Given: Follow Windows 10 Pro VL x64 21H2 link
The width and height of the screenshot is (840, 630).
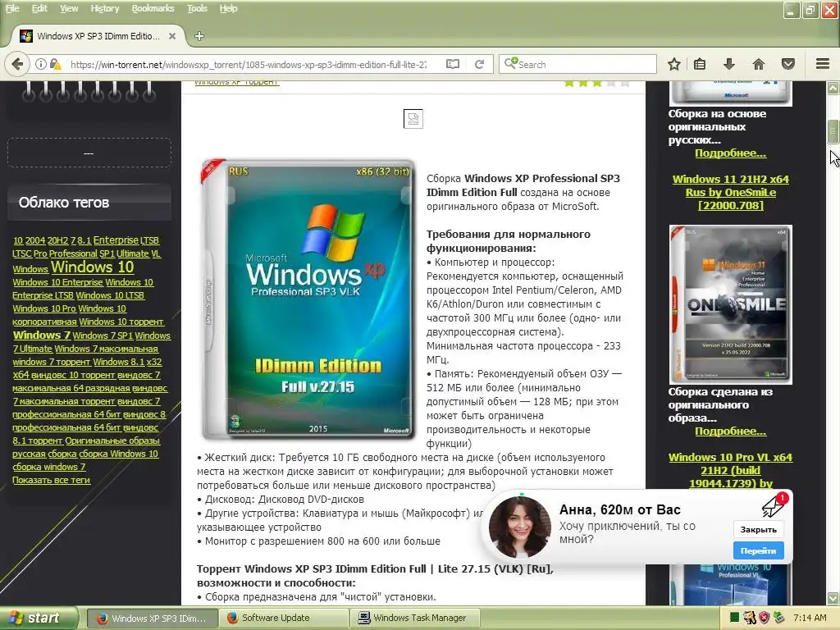Looking at the screenshot, I should pos(731,470).
